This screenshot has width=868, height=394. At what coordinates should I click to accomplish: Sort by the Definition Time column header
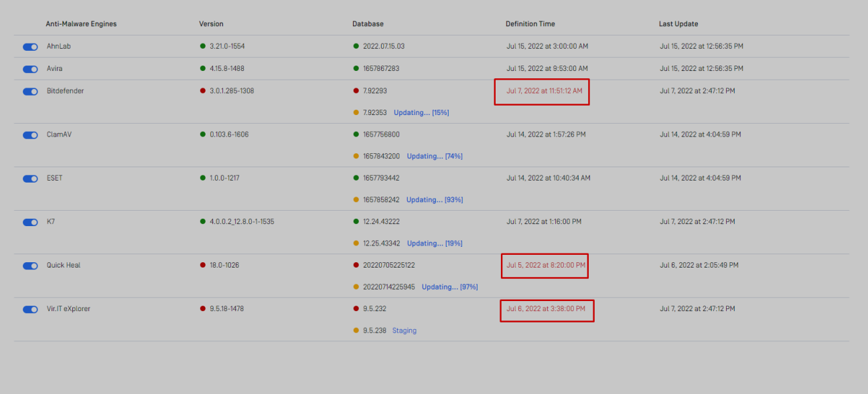[x=530, y=24]
